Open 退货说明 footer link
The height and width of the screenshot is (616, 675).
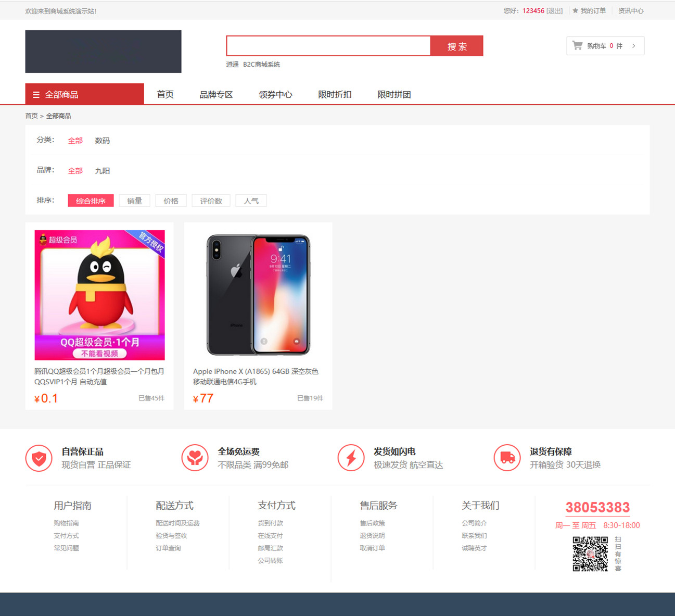(x=372, y=536)
